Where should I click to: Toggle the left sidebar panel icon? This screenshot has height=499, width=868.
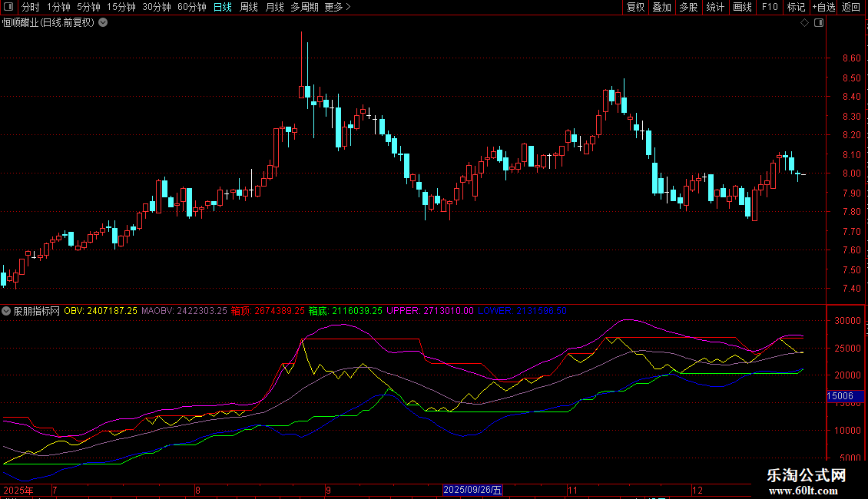point(8,7)
